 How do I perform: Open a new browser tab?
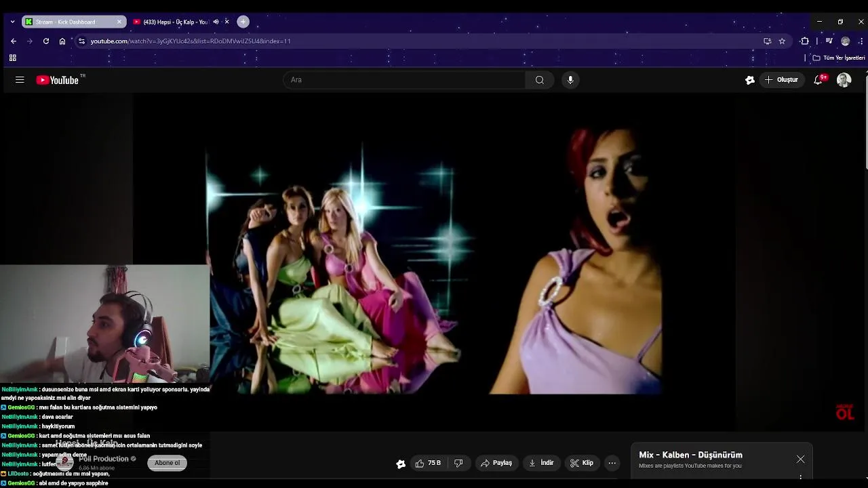tap(243, 22)
